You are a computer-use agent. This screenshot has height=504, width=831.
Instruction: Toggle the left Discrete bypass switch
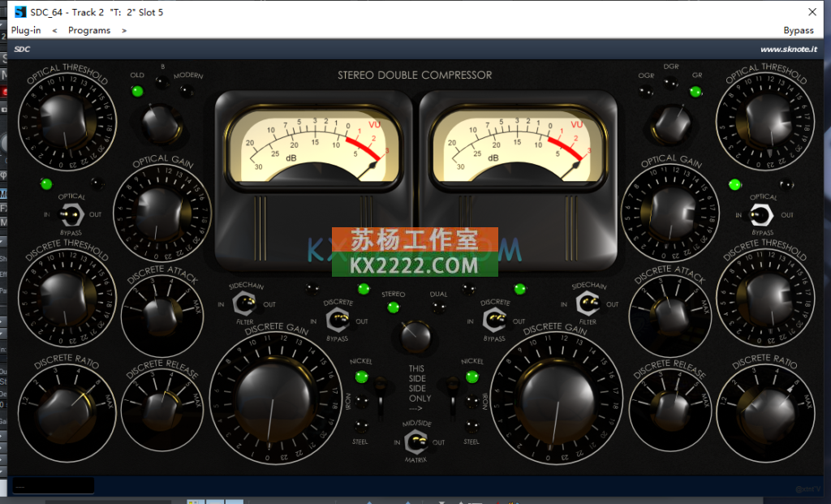(x=337, y=321)
